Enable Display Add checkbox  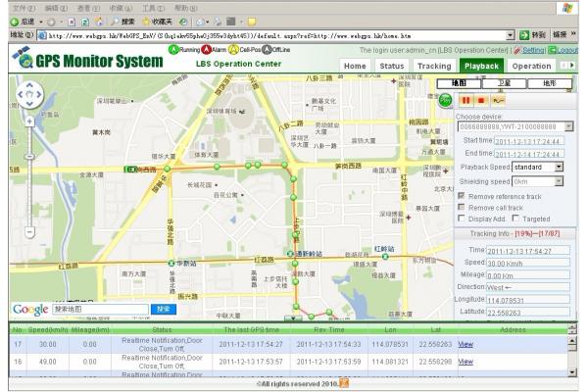coord(462,218)
